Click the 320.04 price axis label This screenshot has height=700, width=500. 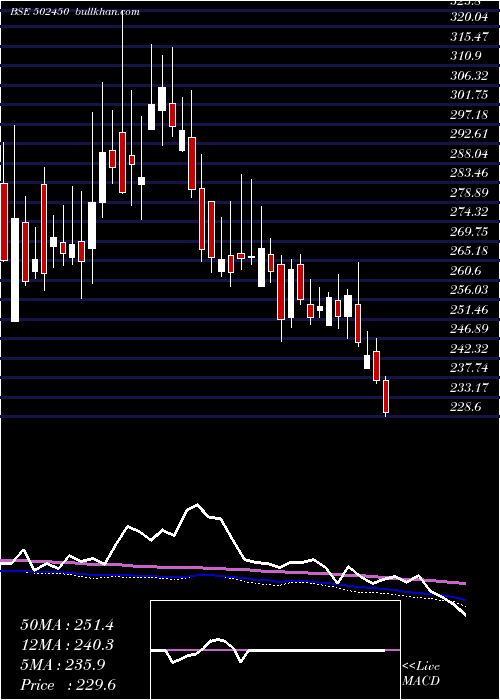click(469, 17)
